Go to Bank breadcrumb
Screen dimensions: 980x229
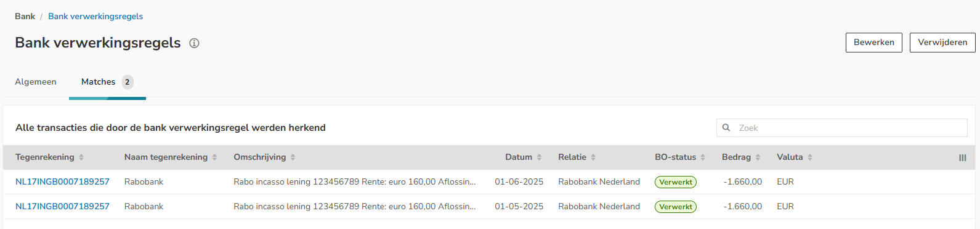pyautogui.click(x=25, y=17)
